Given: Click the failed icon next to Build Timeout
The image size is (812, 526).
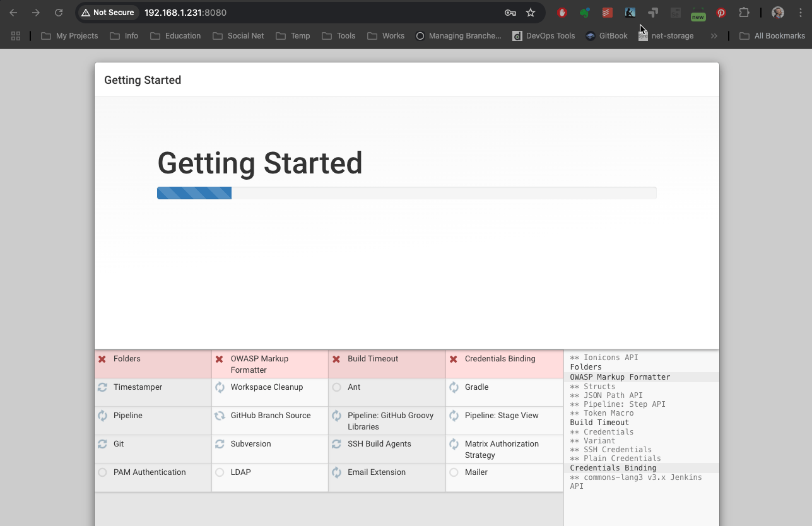Looking at the screenshot, I should pyautogui.click(x=336, y=359).
